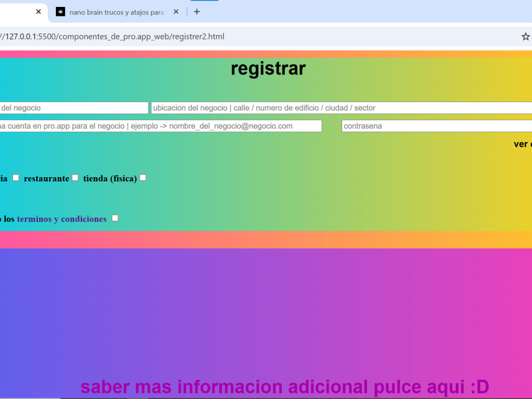This screenshot has height=399, width=532.
Task: Click the 'ver' password toggle text
Action: pos(520,144)
